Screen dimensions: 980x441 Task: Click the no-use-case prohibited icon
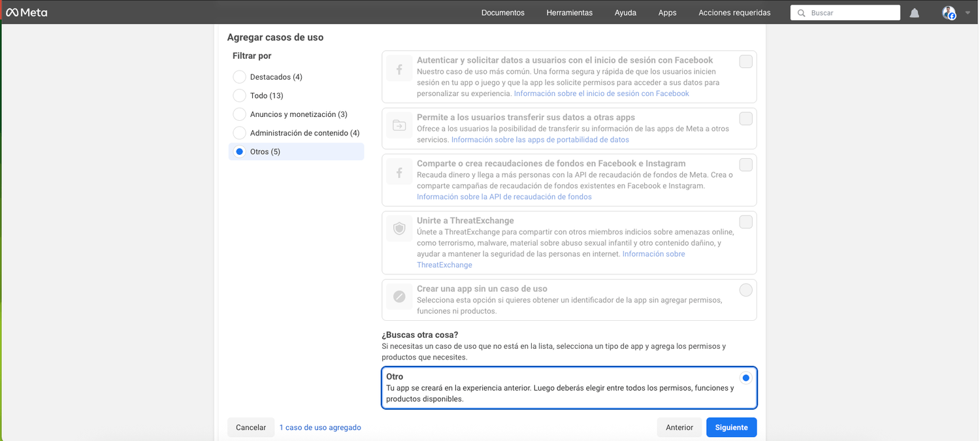tap(399, 297)
